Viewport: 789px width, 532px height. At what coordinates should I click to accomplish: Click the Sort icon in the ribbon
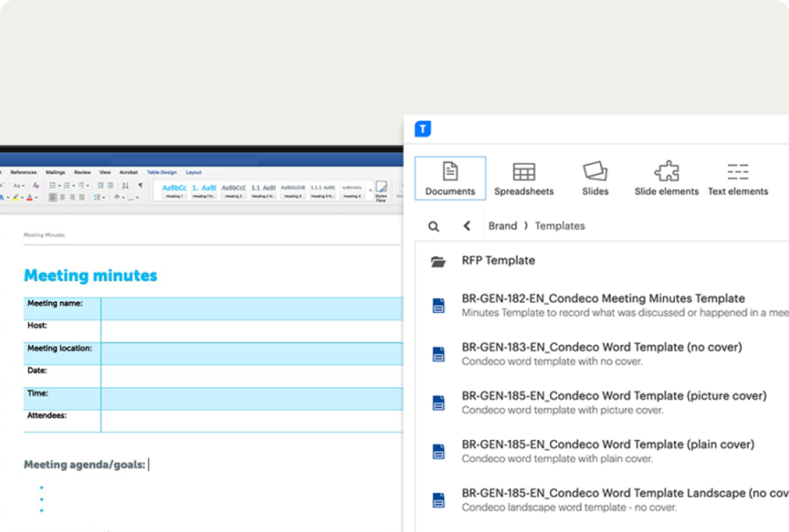click(125, 185)
